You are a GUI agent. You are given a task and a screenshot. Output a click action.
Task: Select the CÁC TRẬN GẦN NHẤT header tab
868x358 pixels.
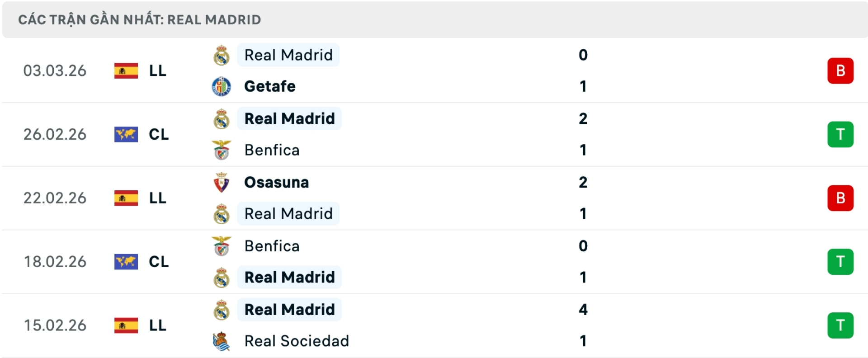(x=138, y=19)
